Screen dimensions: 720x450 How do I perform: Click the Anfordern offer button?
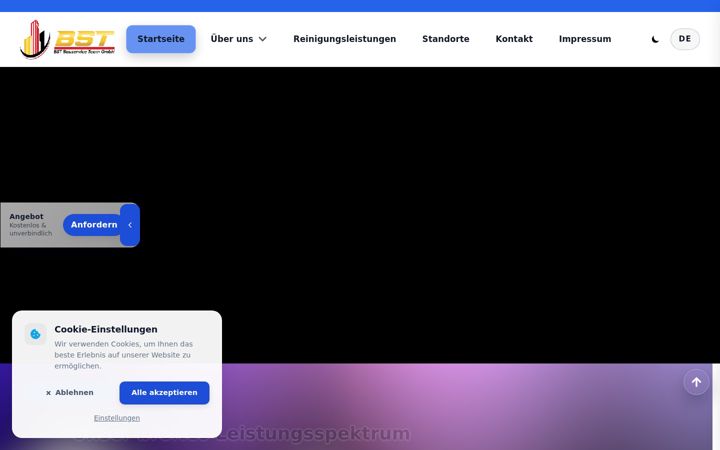coord(93,225)
